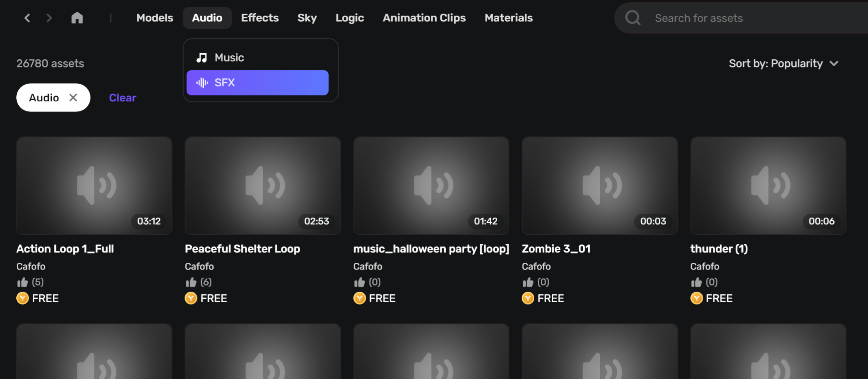Open the Materials tab
The height and width of the screenshot is (379, 868).
[509, 18]
